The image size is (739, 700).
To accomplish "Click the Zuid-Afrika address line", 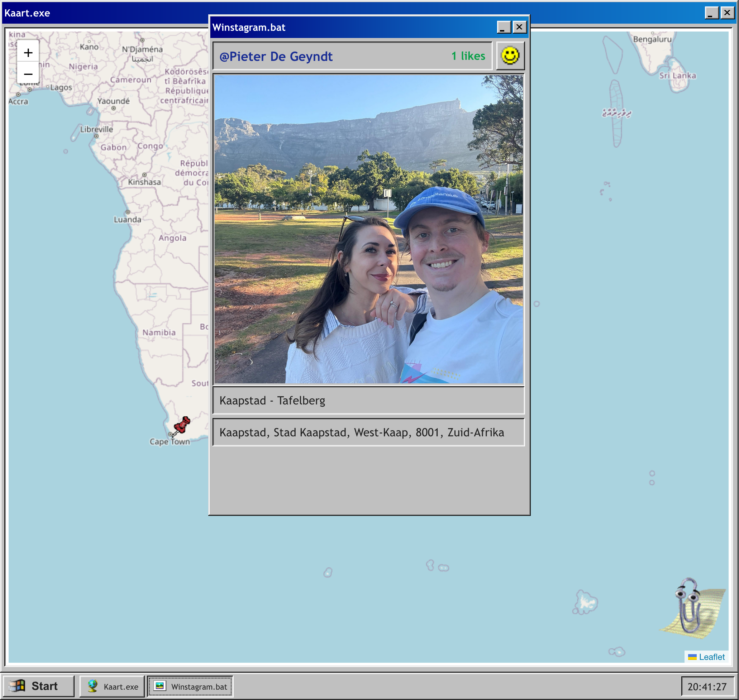I will pos(361,432).
